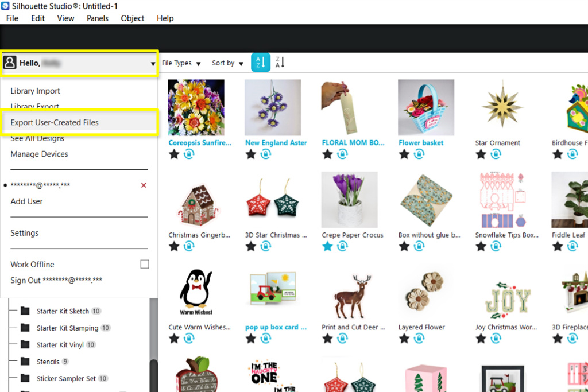Screen dimensions: 588x392
Task: Expand the File Types dropdown
Action: pyautogui.click(x=181, y=63)
